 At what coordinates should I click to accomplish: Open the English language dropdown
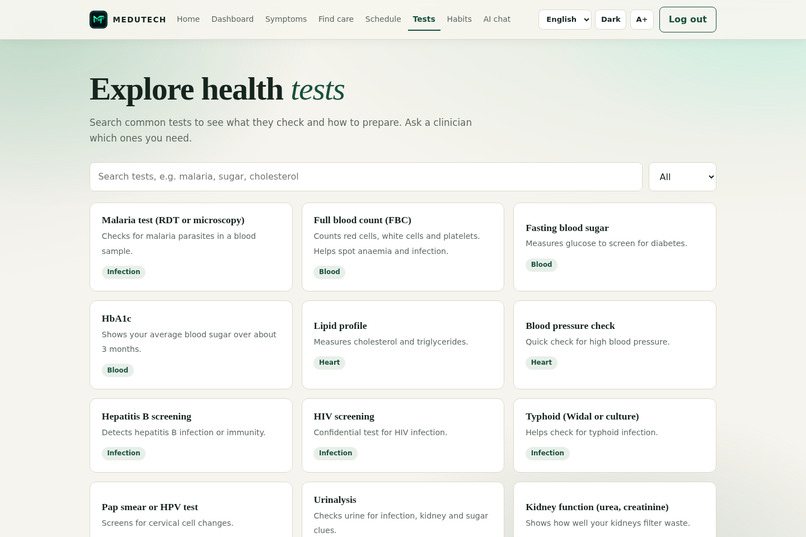(565, 20)
